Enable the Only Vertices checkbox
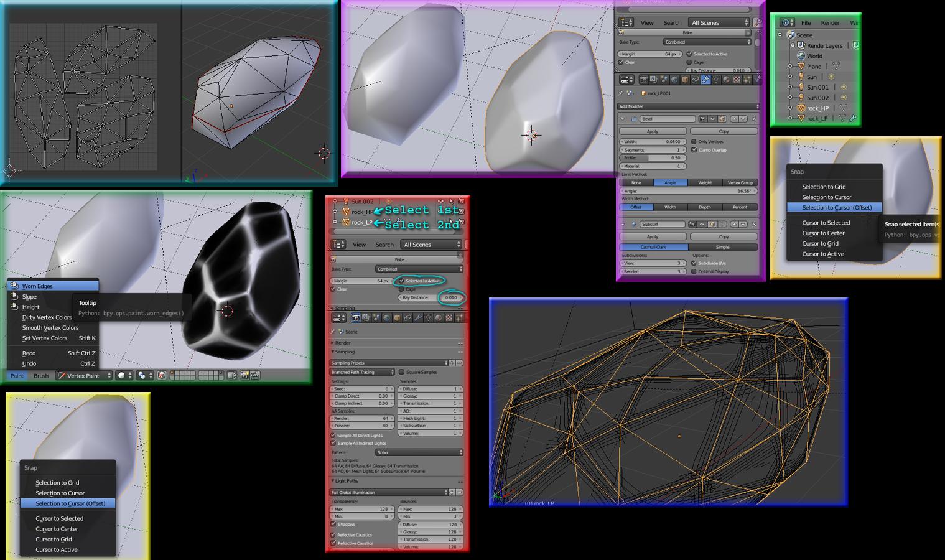The width and height of the screenshot is (945, 560). (694, 142)
